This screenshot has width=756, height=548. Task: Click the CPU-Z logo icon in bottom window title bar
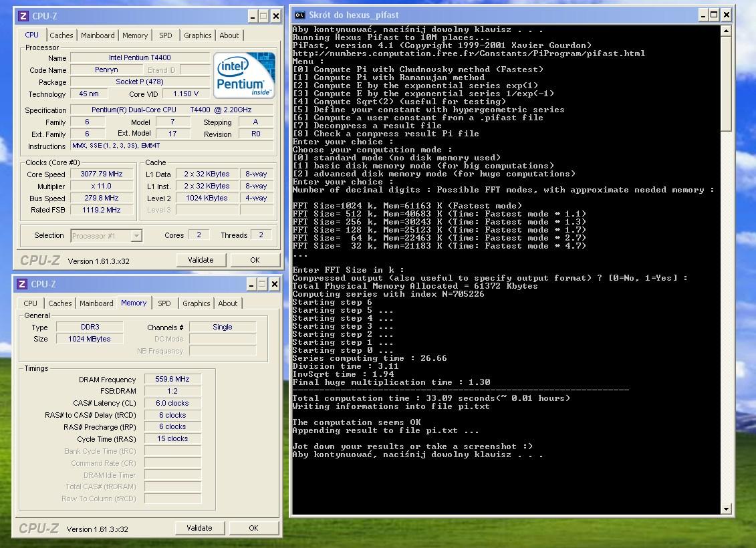tap(21, 284)
